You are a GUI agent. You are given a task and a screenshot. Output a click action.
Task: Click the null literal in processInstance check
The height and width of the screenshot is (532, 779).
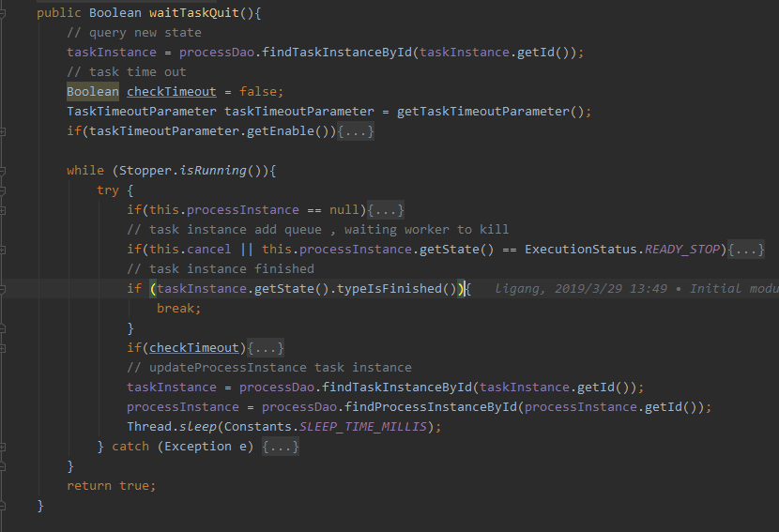click(344, 210)
